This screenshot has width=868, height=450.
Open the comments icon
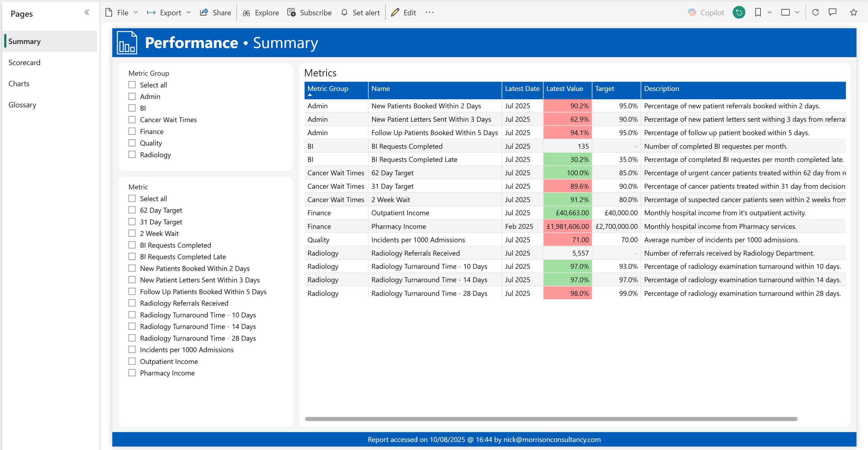pos(833,12)
